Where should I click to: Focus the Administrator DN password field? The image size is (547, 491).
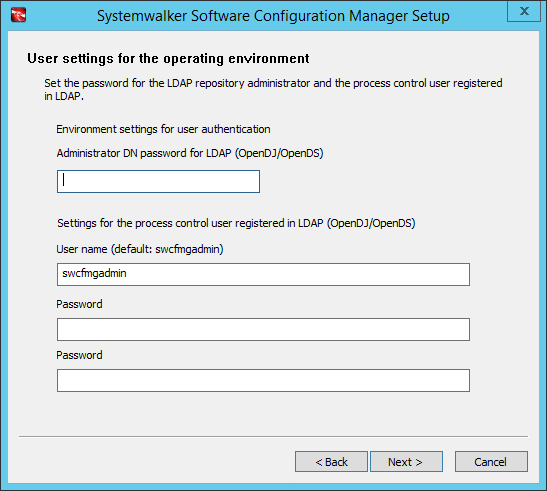click(158, 181)
